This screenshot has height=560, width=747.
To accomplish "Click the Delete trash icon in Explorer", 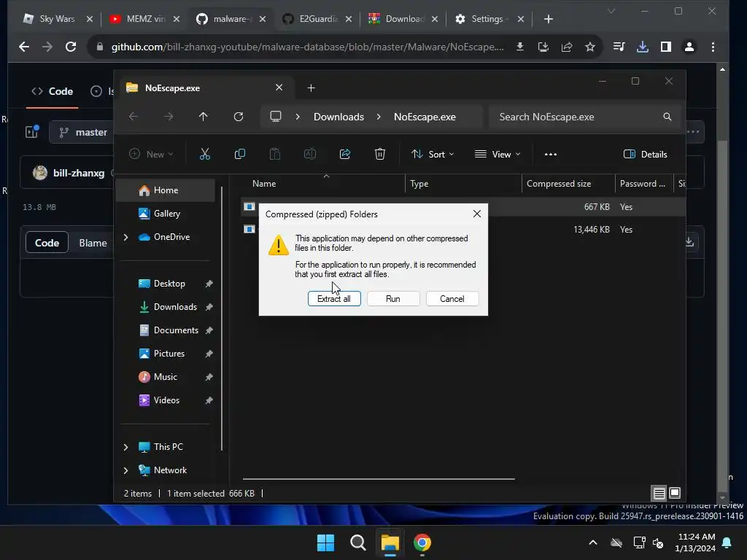I will [379, 154].
